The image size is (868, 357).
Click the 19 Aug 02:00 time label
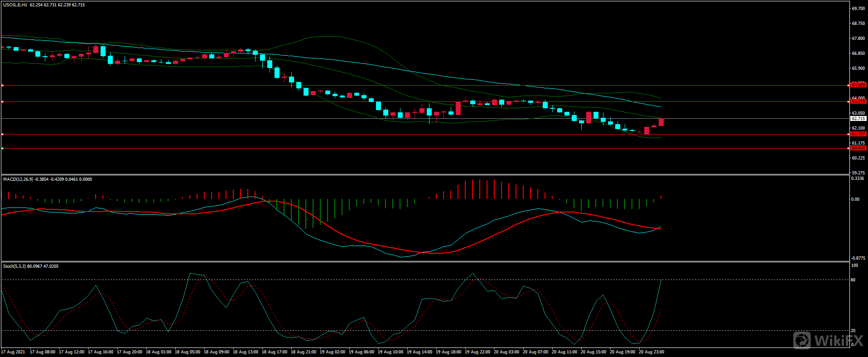coord(332,352)
